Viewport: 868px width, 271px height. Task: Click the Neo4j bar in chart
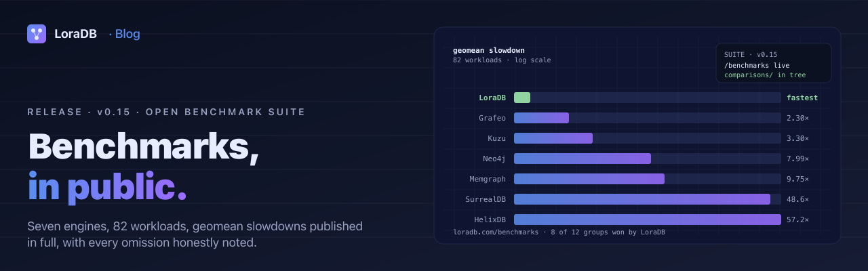pos(583,159)
